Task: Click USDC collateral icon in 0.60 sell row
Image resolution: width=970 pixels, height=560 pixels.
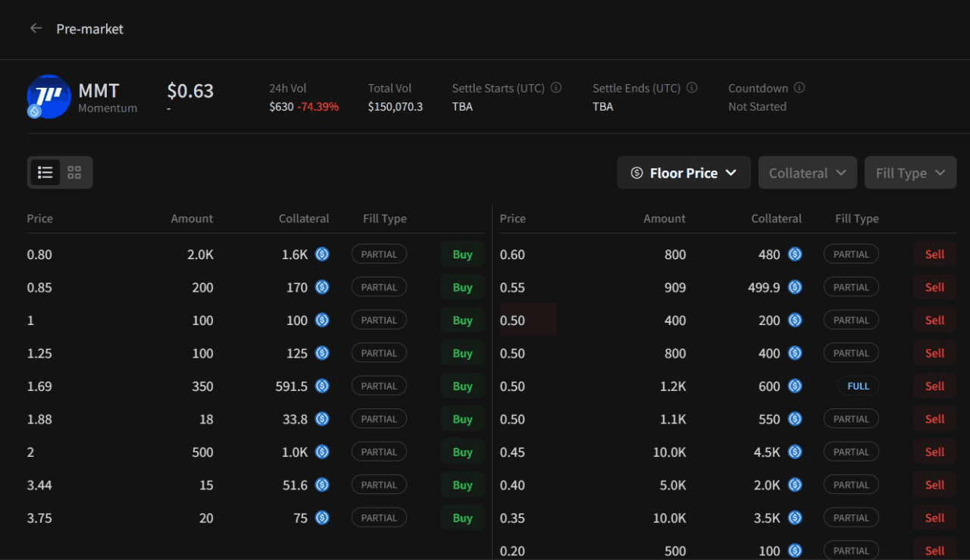Action: pyautogui.click(x=795, y=255)
